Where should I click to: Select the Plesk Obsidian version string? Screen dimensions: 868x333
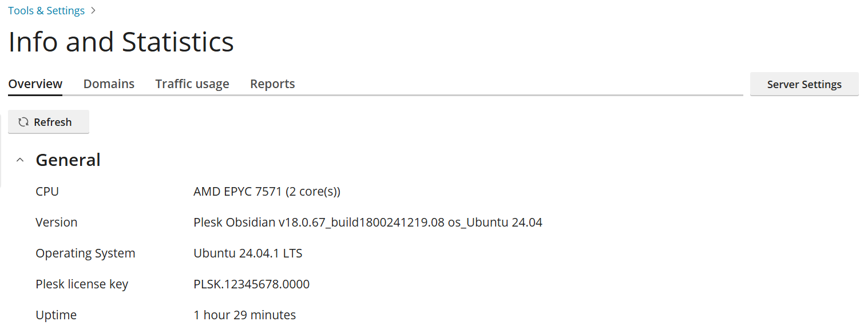[x=368, y=223]
